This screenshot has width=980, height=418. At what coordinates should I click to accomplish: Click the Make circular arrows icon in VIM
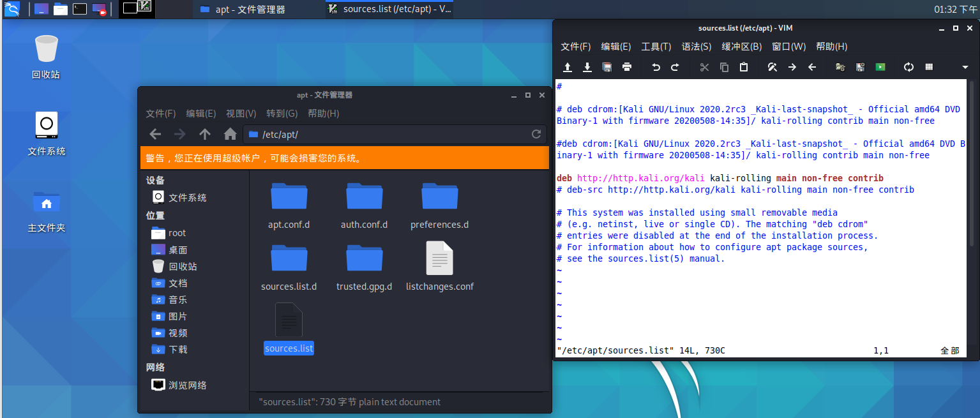(x=909, y=67)
